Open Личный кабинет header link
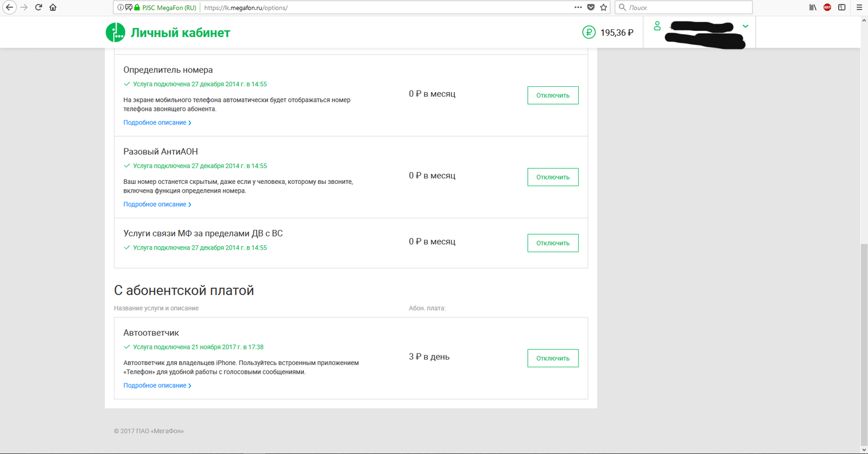Viewport: 868px width, 454px height. [x=180, y=33]
